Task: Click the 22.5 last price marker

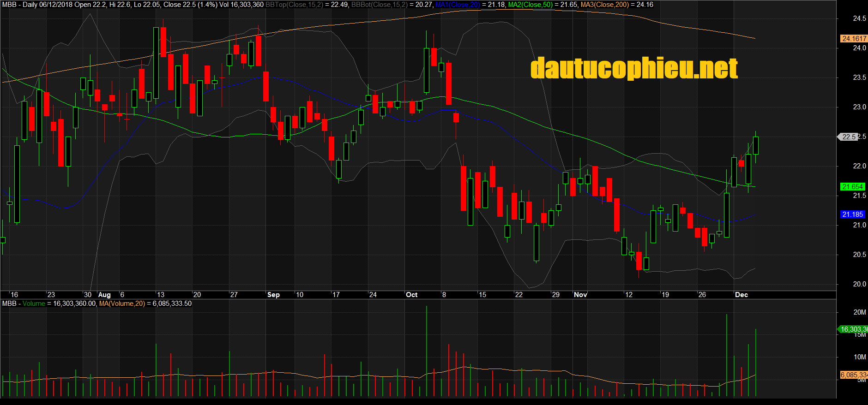Action: point(849,137)
